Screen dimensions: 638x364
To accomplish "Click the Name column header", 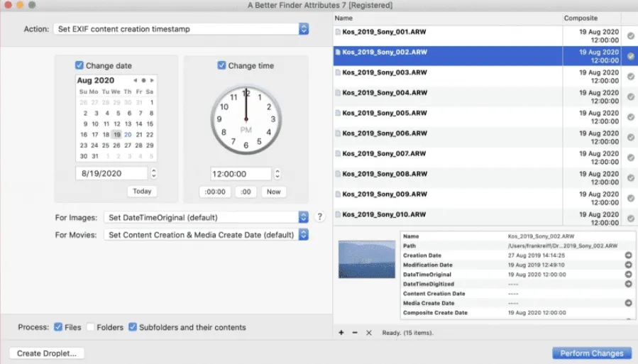I will pyautogui.click(x=448, y=18).
